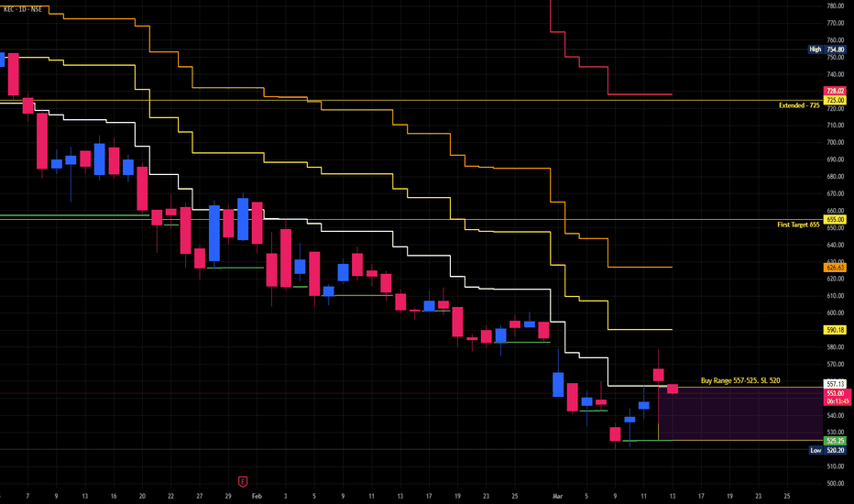Click the earnings 'E' marker on time axis
This screenshot has height=504, width=854.
pyautogui.click(x=243, y=481)
